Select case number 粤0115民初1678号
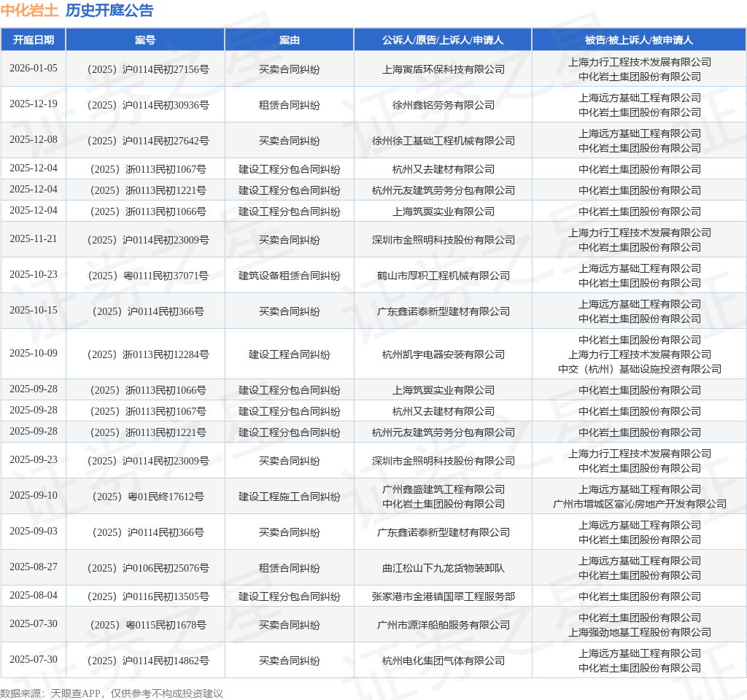This screenshot has height=700, width=747. (x=147, y=625)
